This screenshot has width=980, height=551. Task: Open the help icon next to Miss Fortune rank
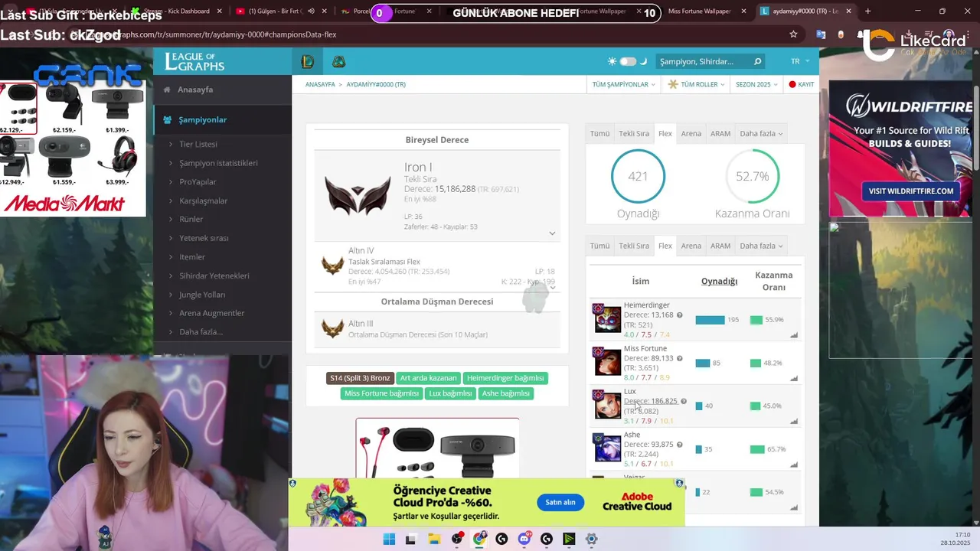coord(679,358)
